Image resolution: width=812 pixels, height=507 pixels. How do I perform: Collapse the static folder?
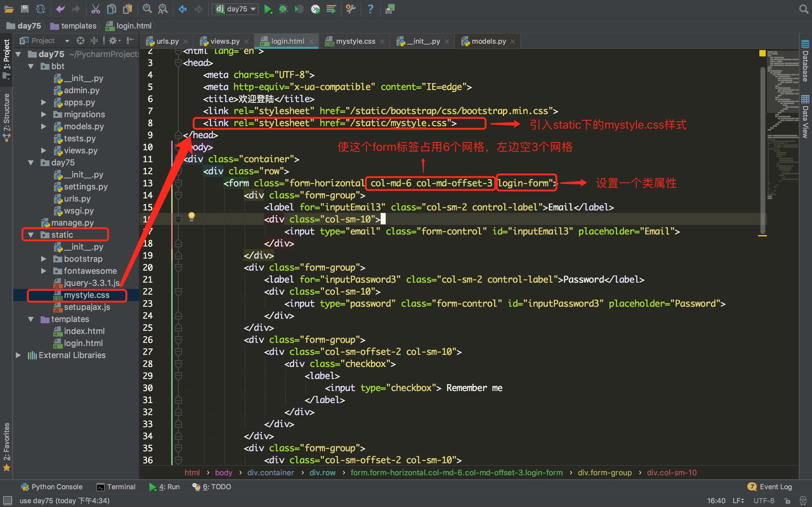(x=31, y=235)
